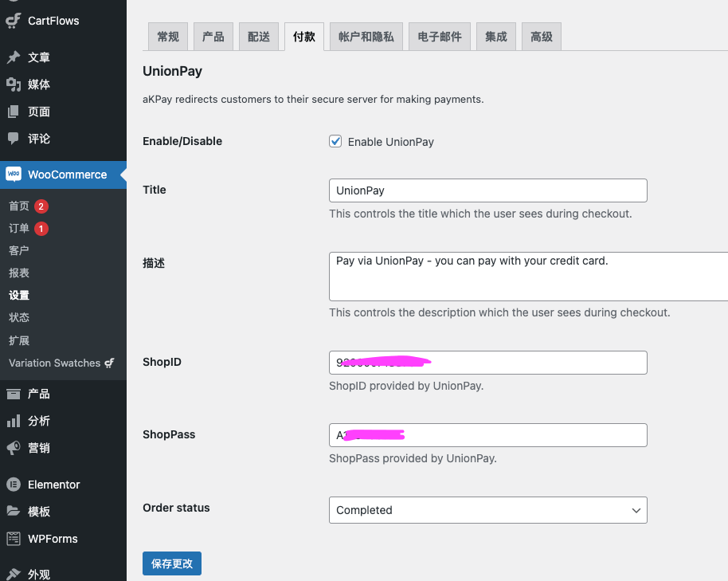The width and height of the screenshot is (728, 581).
Task: Click the media icon beside 媒体
Action: pos(14,84)
